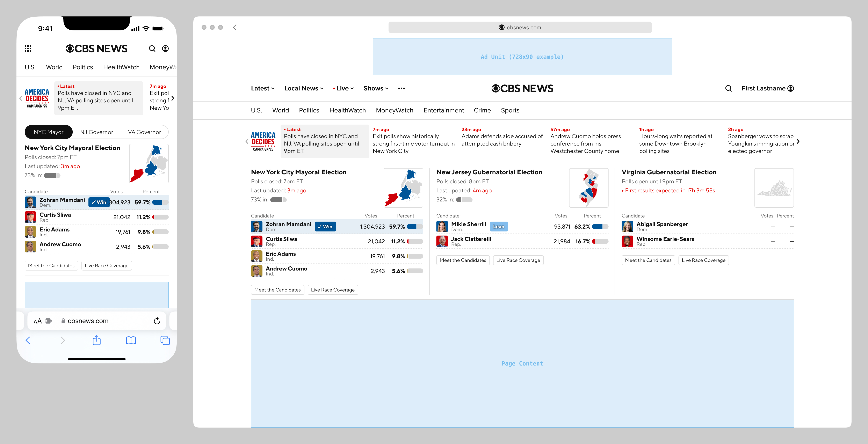This screenshot has width=868, height=444.
Task: Open search on the desktop CBS News header
Action: pyautogui.click(x=729, y=88)
